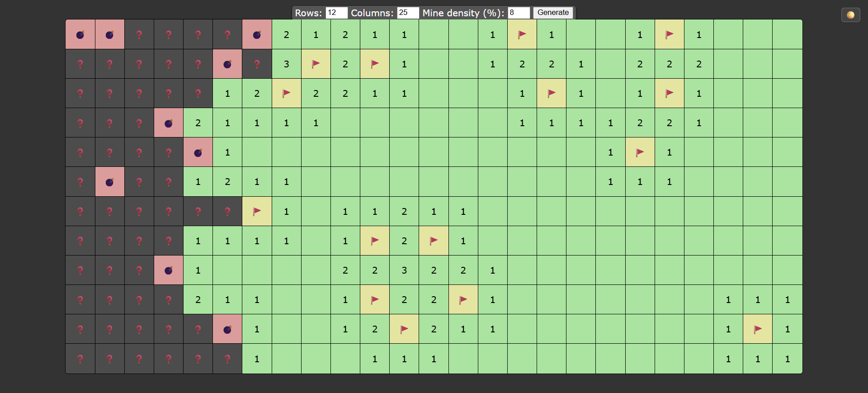Reveal the hidden bottom-left corner question-mark tile

click(x=80, y=359)
